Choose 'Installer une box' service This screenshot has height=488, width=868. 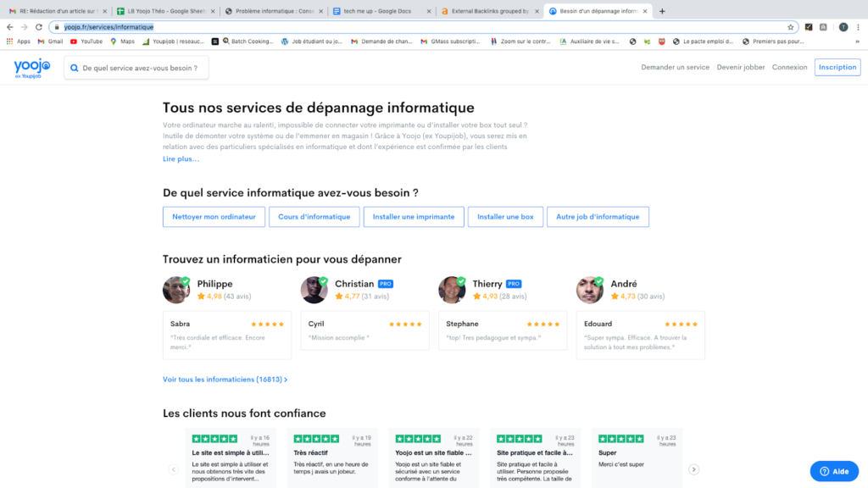tap(505, 217)
